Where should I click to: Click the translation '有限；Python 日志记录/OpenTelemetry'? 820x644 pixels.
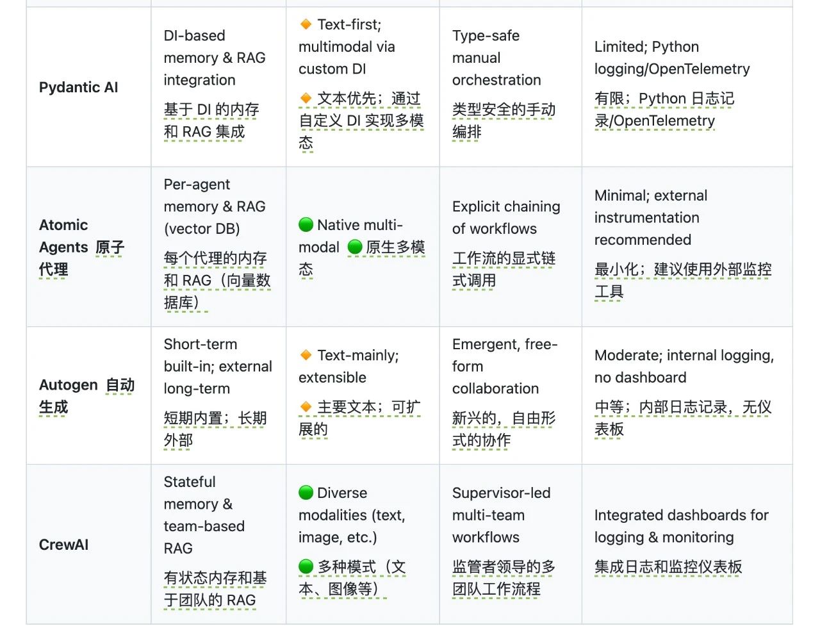664,110
